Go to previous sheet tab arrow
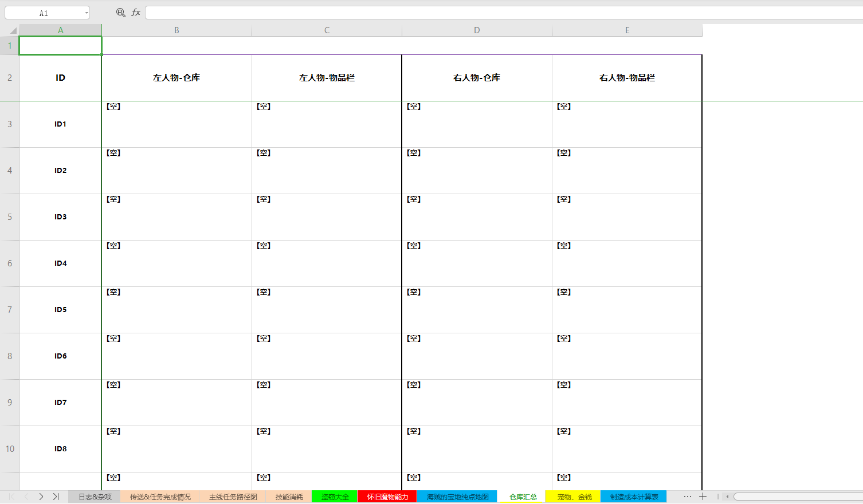863x504 pixels. pyautogui.click(x=26, y=497)
